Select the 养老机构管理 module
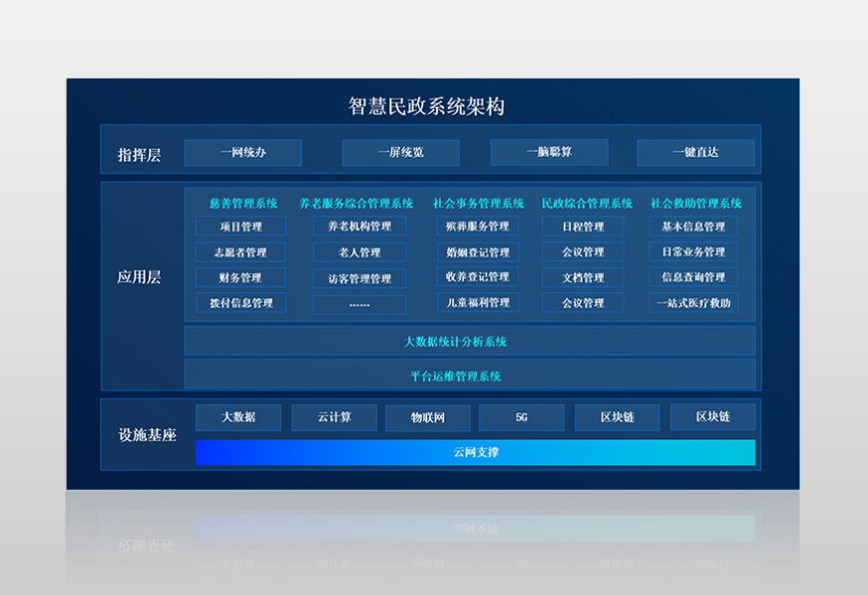The width and height of the screenshot is (868, 595). point(357,226)
